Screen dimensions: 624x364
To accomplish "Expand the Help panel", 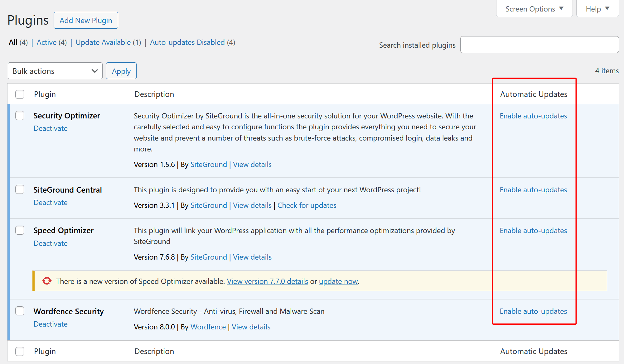I will point(597,9).
